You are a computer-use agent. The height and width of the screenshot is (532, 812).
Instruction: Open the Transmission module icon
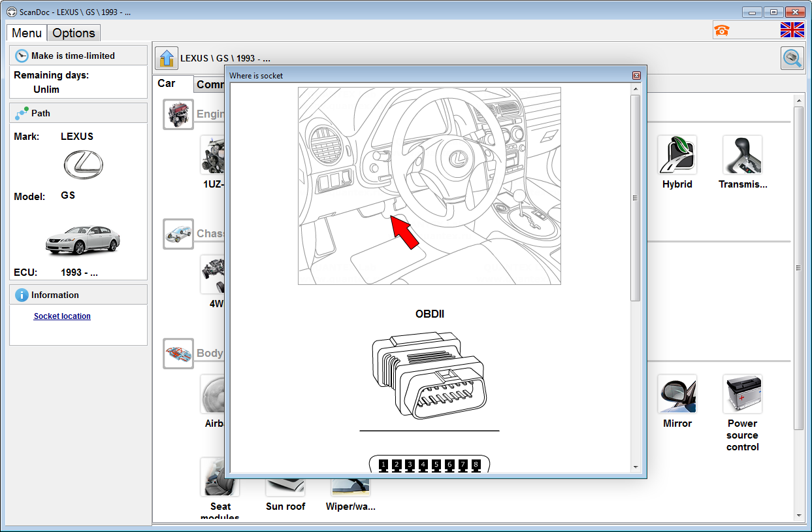[742, 155]
